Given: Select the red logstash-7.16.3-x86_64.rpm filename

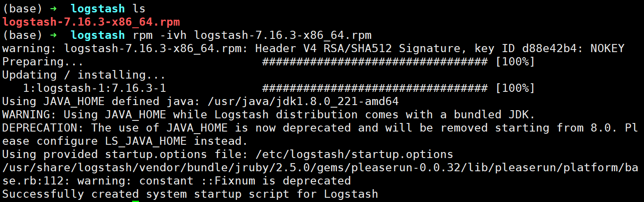Looking at the screenshot, I should pos(91,22).
